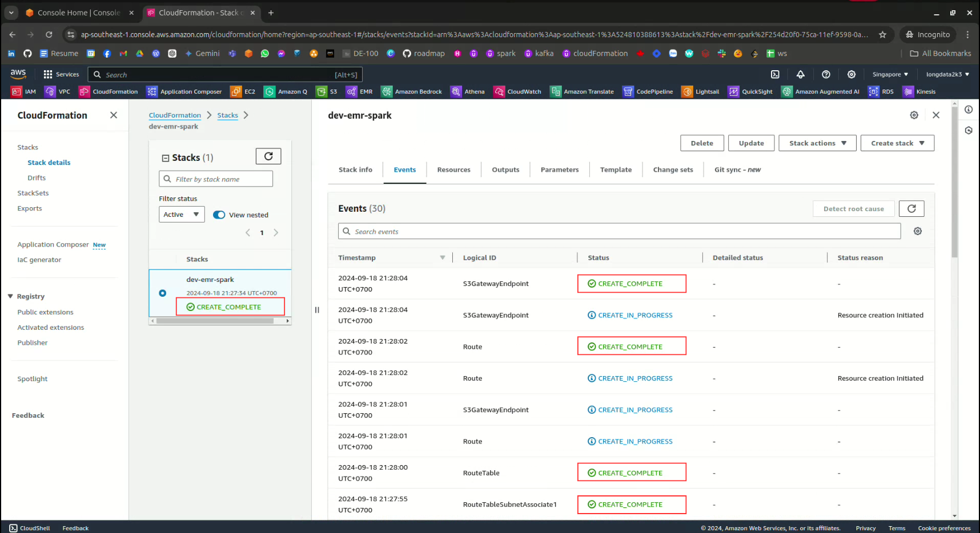
Task: Open the CloudWatch service shortcut
Action: [517, 91]
